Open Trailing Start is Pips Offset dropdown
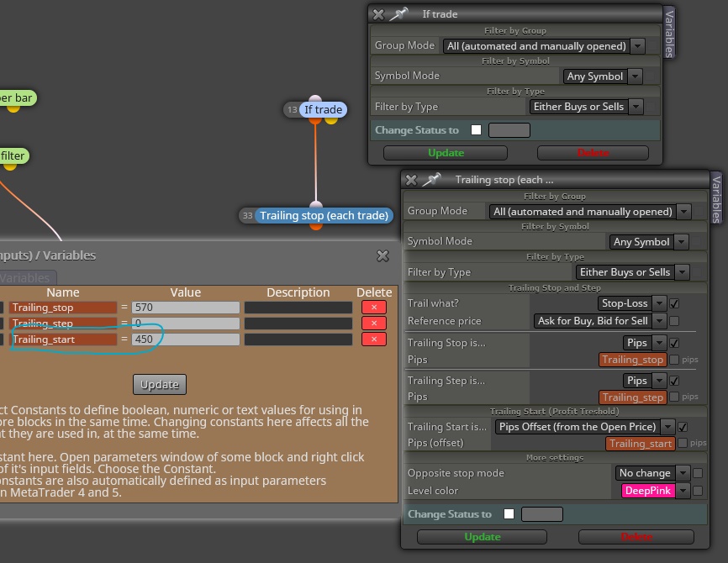Viewport: 728px width, 563px height. (584, 427)
